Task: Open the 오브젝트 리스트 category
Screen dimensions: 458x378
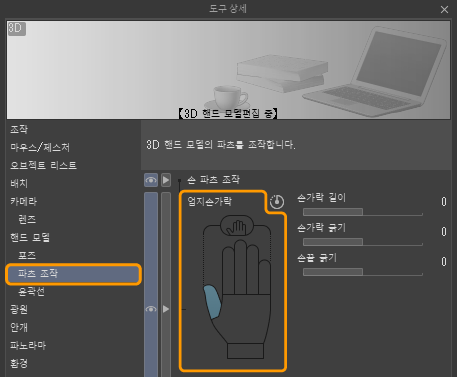Action: 43,165
